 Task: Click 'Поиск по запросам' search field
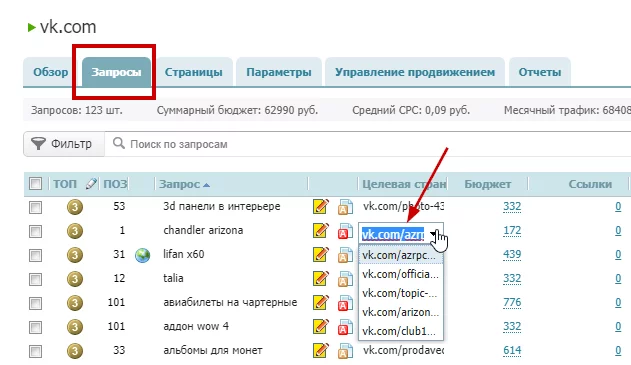[x=368, y=144]
